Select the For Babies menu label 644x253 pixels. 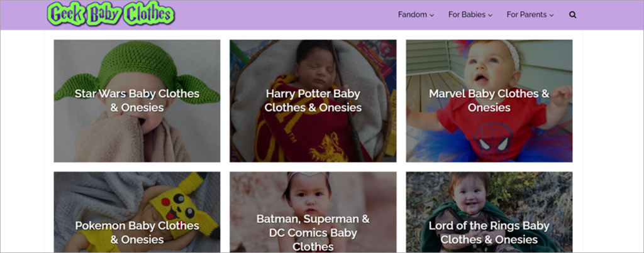click(x=467, y=14)
